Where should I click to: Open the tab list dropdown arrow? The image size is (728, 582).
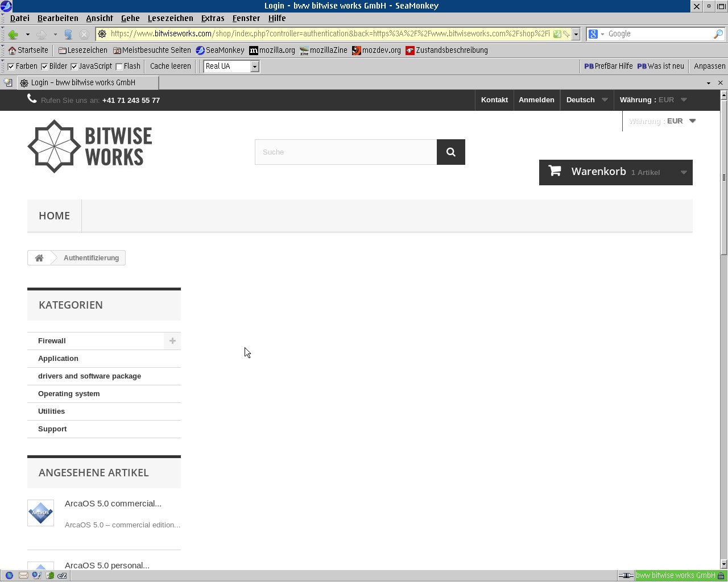pos(709,83)
